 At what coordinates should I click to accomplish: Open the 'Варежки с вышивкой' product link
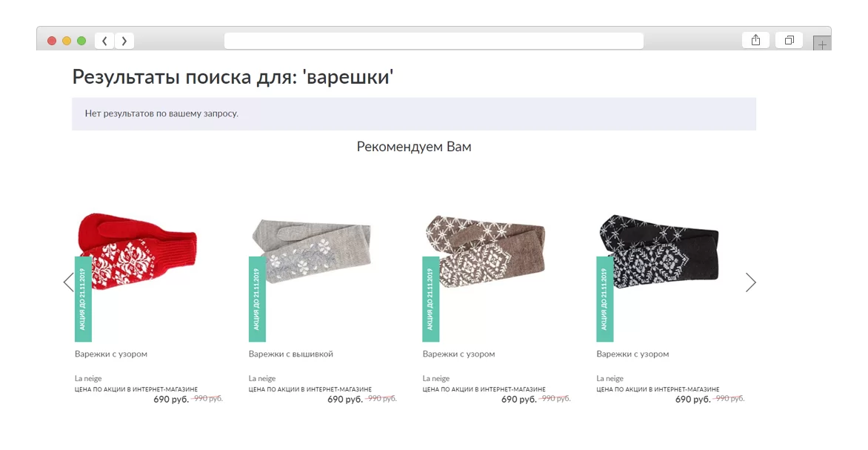click(x=290, y=354)
